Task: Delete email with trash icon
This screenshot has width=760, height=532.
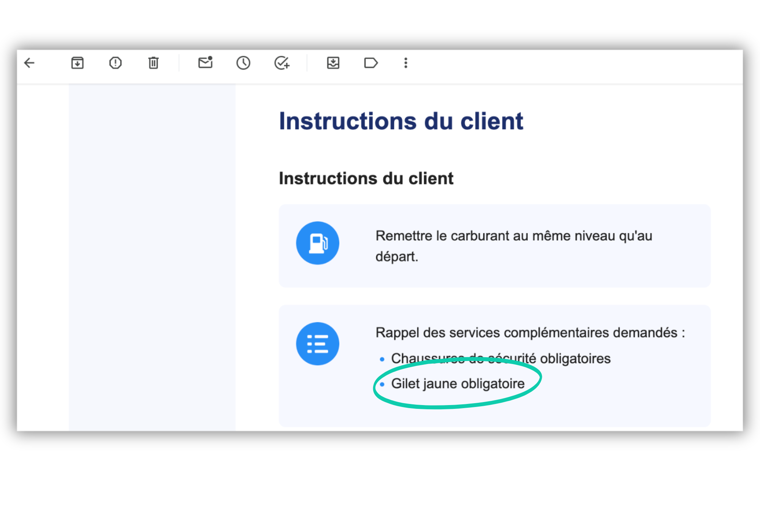Action: (x=154, y=63)
